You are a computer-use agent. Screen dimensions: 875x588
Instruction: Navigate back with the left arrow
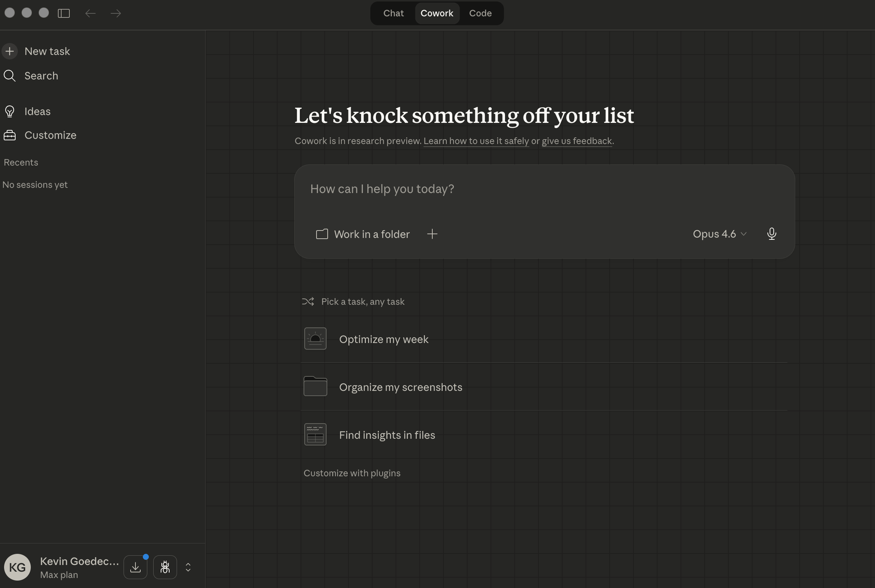pyautogui.click(x=90, y=13)
